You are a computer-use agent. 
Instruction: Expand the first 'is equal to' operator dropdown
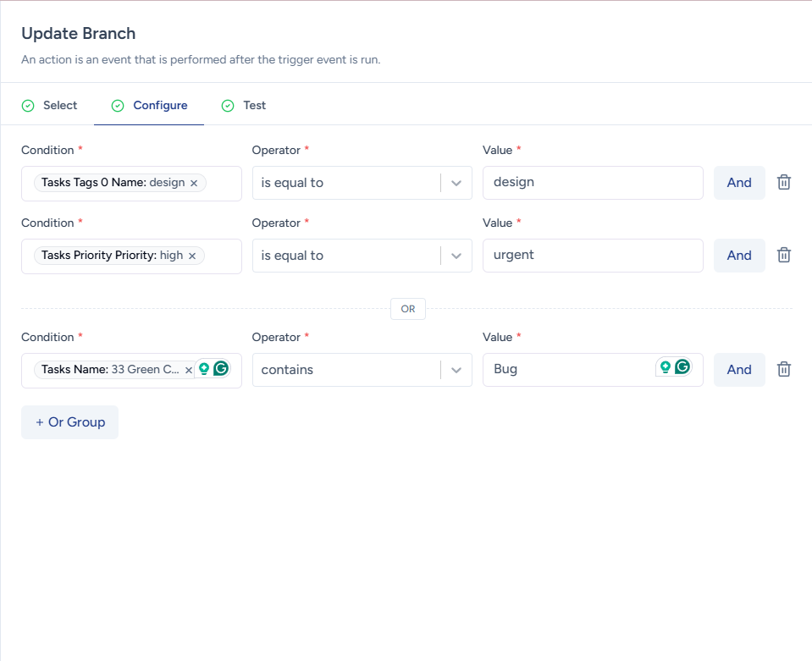pos(456,183)
